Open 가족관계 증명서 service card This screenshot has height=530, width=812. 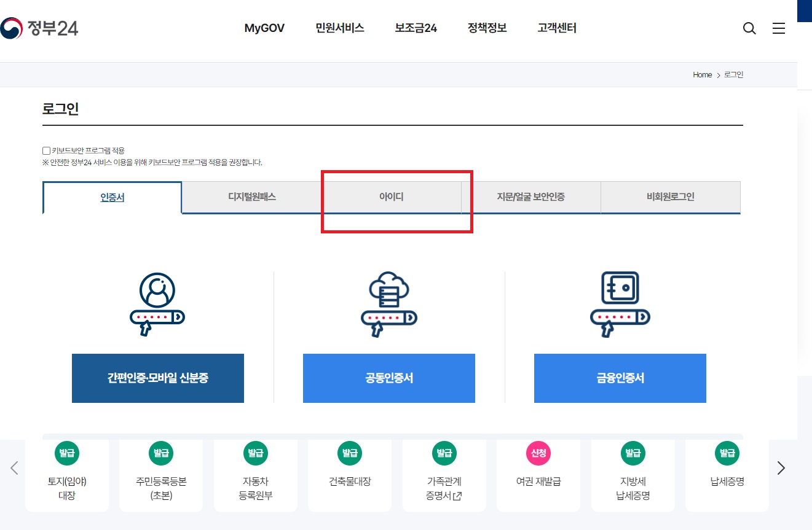click(444, 475)
